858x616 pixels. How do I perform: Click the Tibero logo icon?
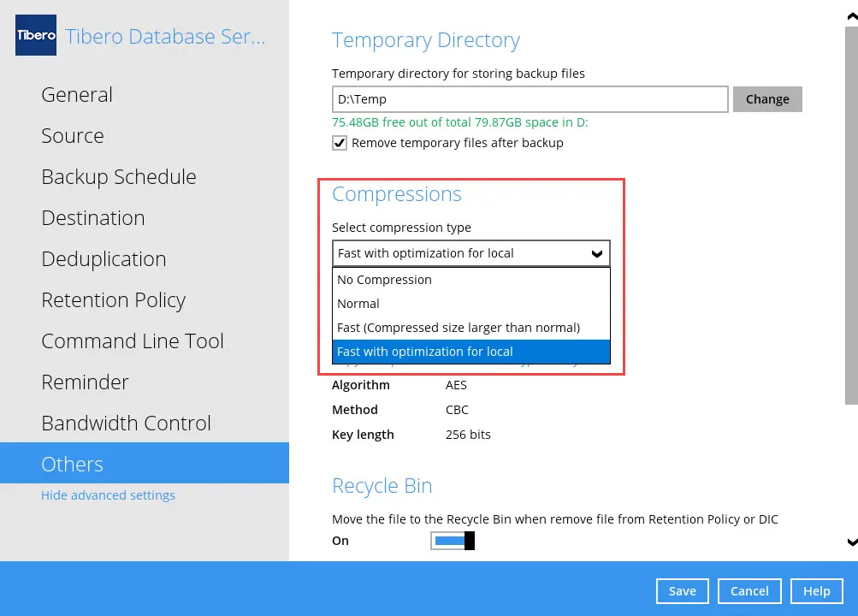(36, 36)
